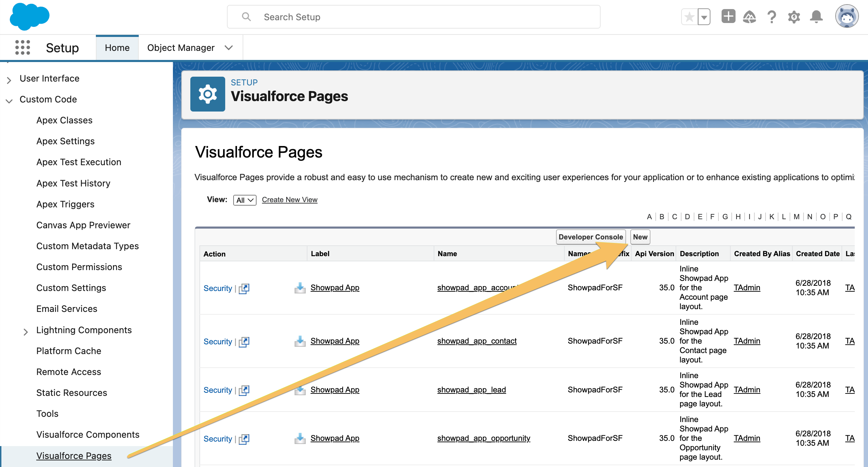Open the Object Manager tab
This screenshot has height=467, width=868.
tap(181, 48)
